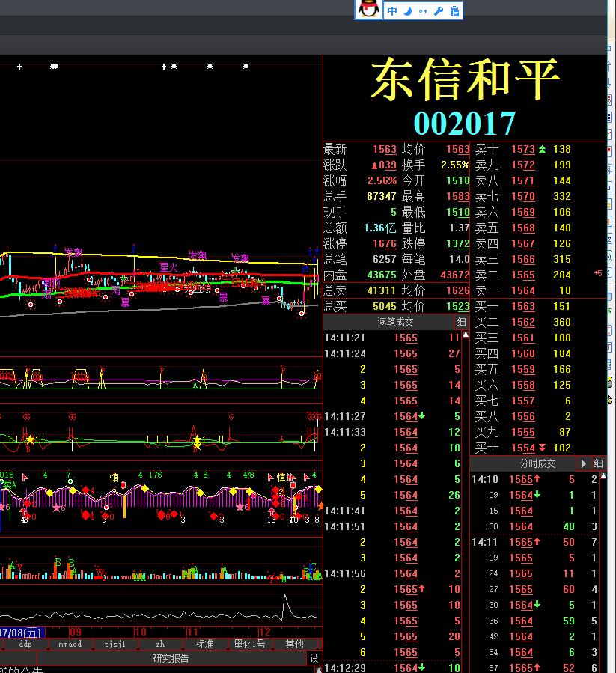Click the QQ penguin icon

369,9
